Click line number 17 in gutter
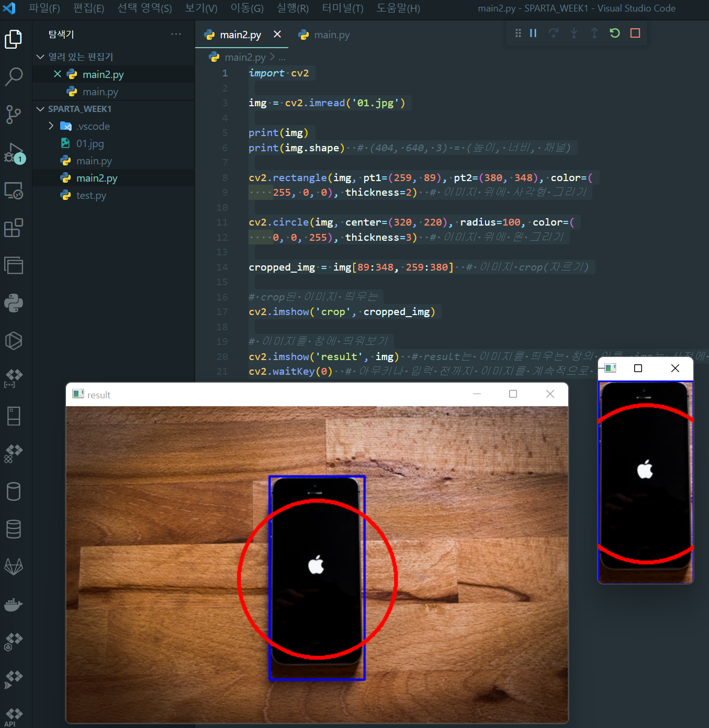This screenshot has width=709, height=728. pos(222,312)
